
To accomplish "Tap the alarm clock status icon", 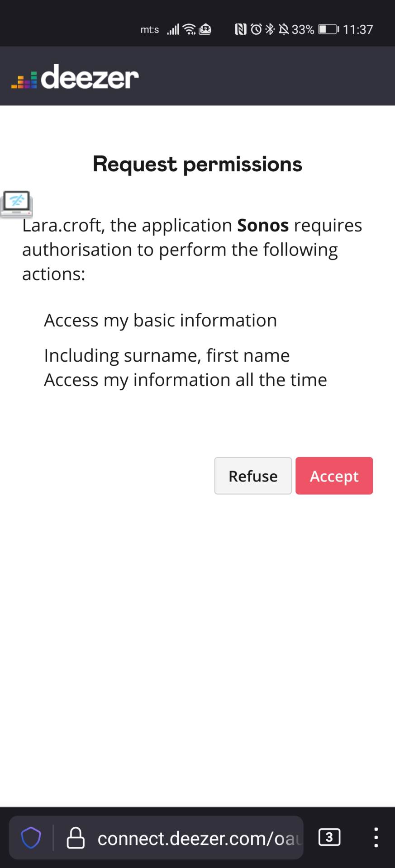I will pyautogui.click(x=256, y=29).
